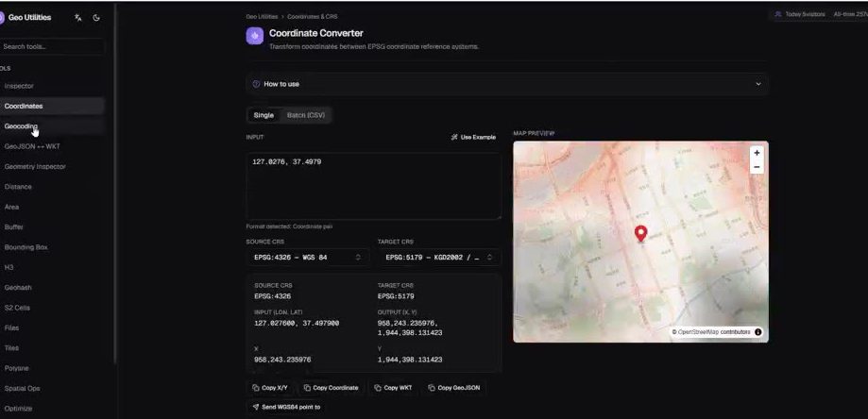The width and height of the screenshot is (868, 419).
Task: Click the output Y value 1,944,398.131423
Action: [x=410, y=360]
